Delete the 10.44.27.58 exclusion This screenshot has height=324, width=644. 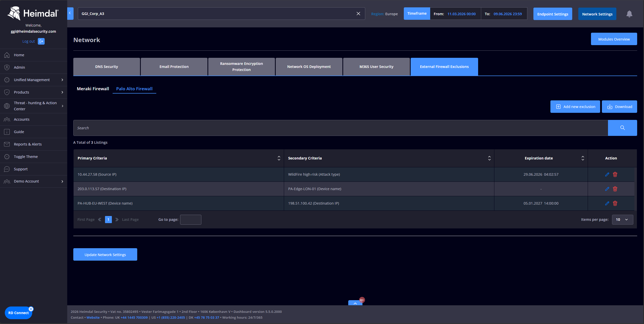pos(615,174)
